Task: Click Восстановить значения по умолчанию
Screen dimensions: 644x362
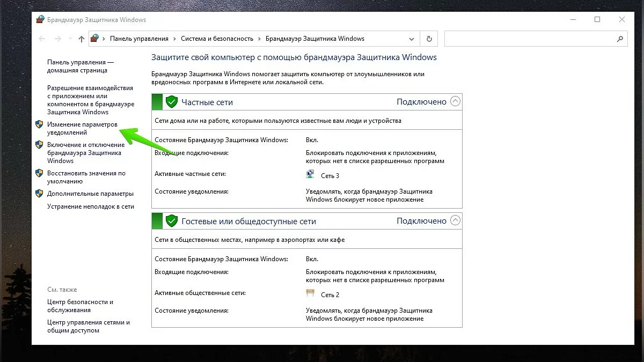Action: (86, 178)
